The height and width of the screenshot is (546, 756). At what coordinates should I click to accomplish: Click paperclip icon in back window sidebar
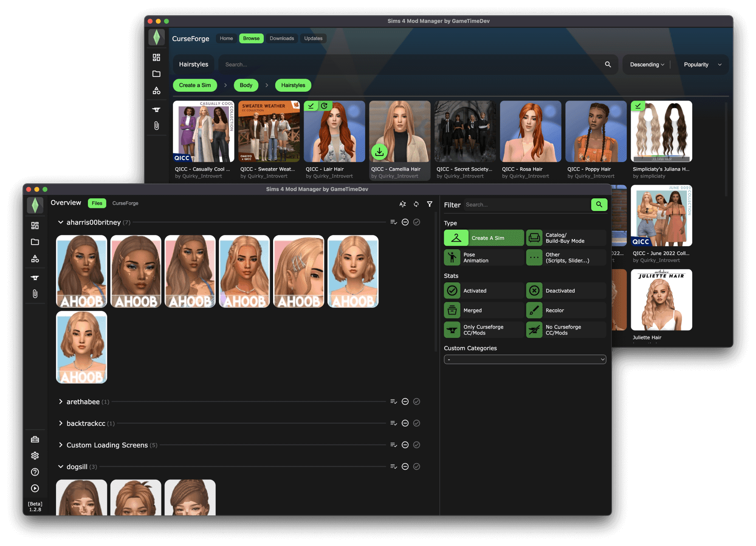(157, 126)
